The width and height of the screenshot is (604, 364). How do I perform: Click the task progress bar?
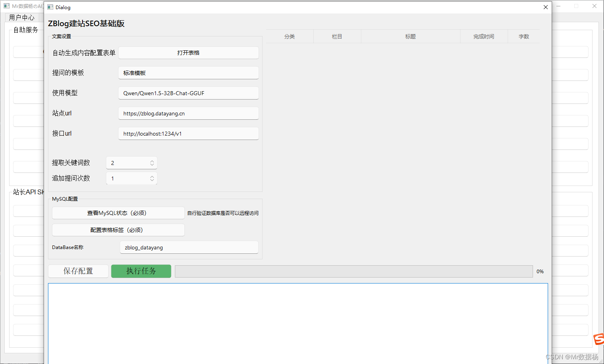[x=354, y=271]
